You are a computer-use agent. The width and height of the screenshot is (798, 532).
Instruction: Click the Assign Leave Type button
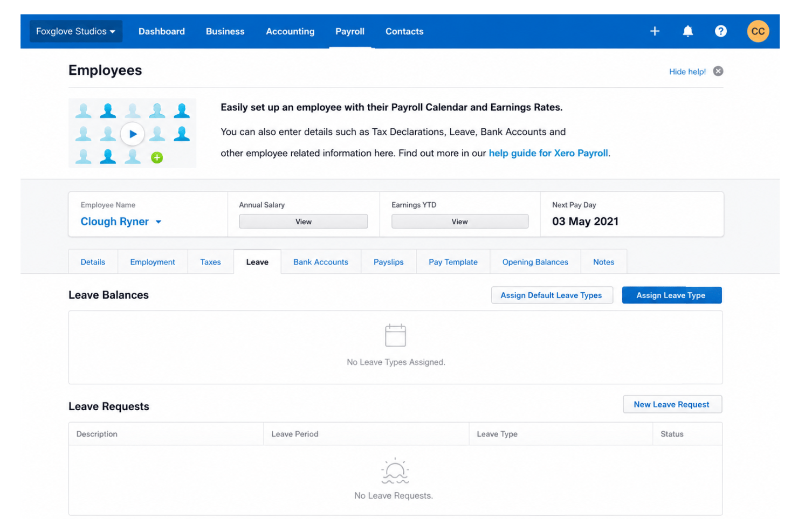click(672, 295)
